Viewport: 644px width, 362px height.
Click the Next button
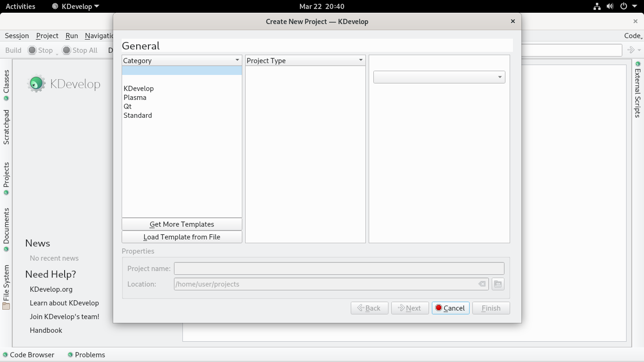[410, 308]
